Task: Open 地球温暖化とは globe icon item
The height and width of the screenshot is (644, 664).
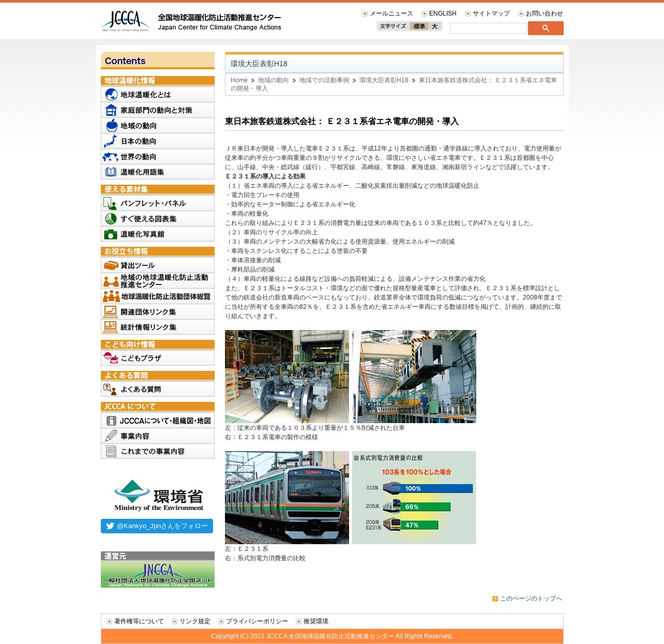Action: (x=158, y=95)
